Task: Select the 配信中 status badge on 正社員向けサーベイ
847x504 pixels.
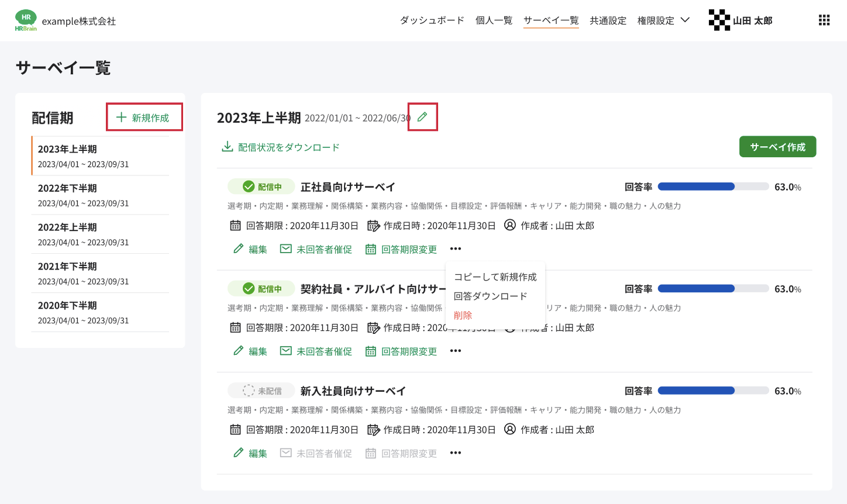Action: click(261, 186)
